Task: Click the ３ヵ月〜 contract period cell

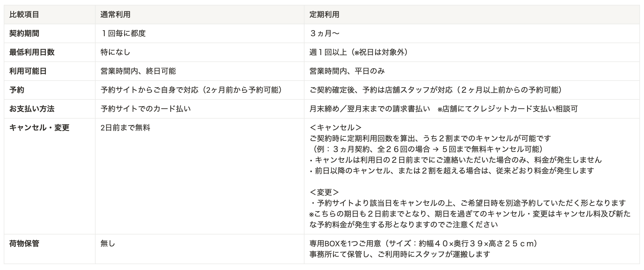Action: tap(324, 33)
